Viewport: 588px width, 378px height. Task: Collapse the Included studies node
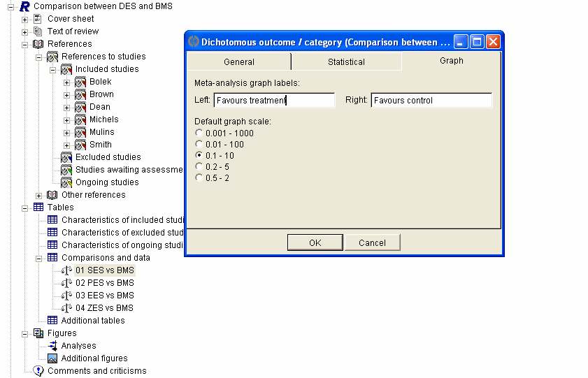[53, 70]
